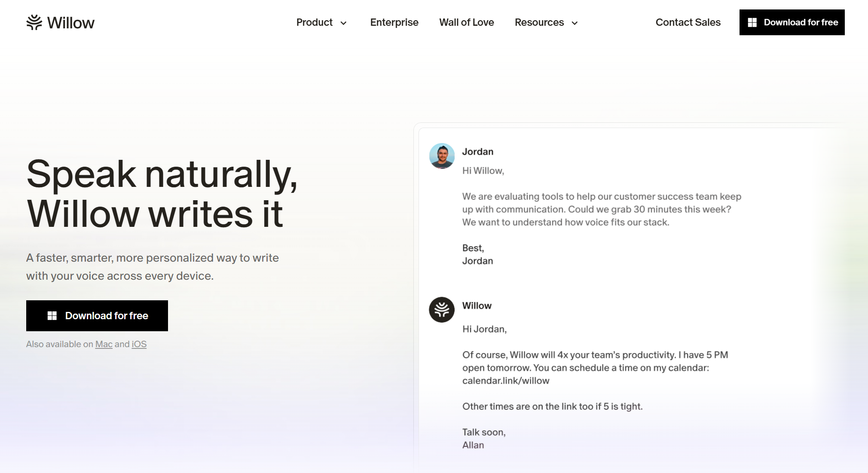Click the 'A faster, smarter, more personalized' subtitle
The height and width of the screenshot is (473, 868).
coord(153,267)
